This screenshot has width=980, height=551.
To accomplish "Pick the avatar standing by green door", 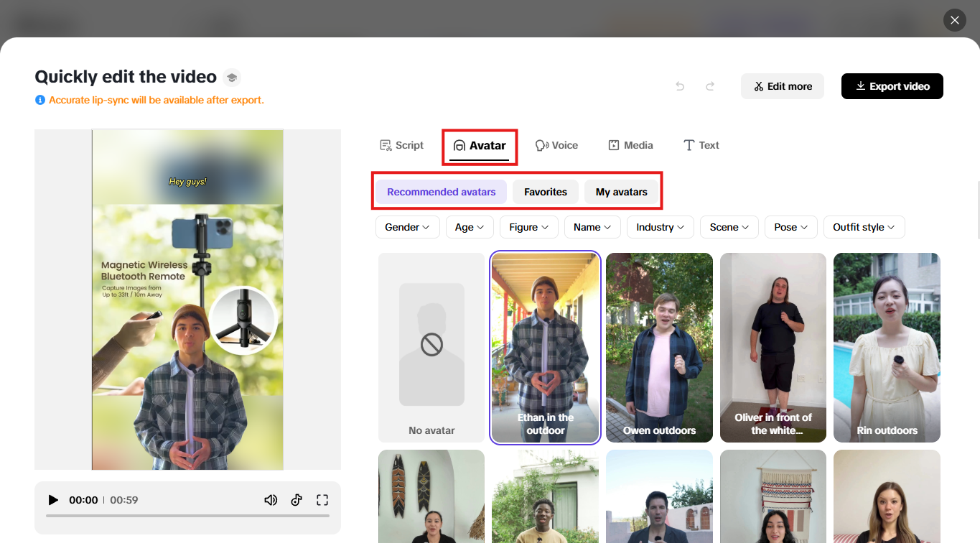I will click(546, 496).
